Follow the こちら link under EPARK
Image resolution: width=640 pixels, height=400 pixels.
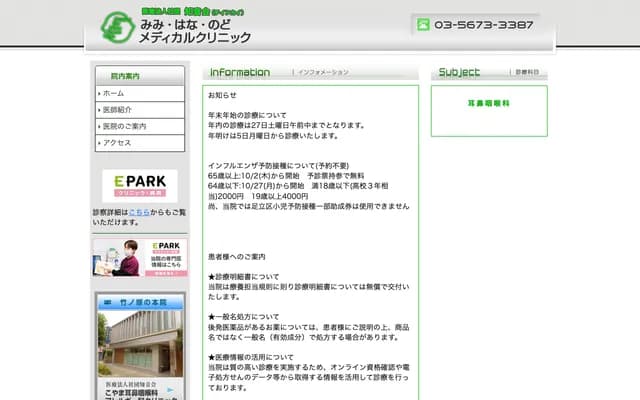click(x=139, y=212)
